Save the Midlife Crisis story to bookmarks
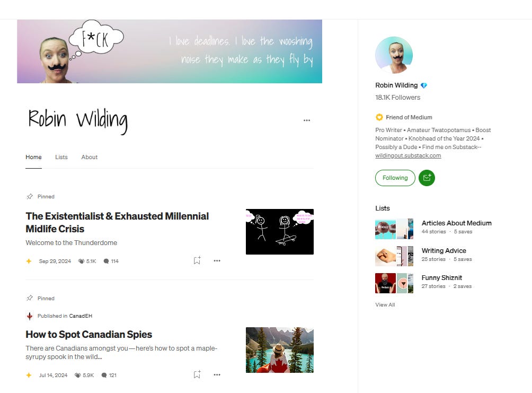 pyautogui.click(x=197, y=260)
